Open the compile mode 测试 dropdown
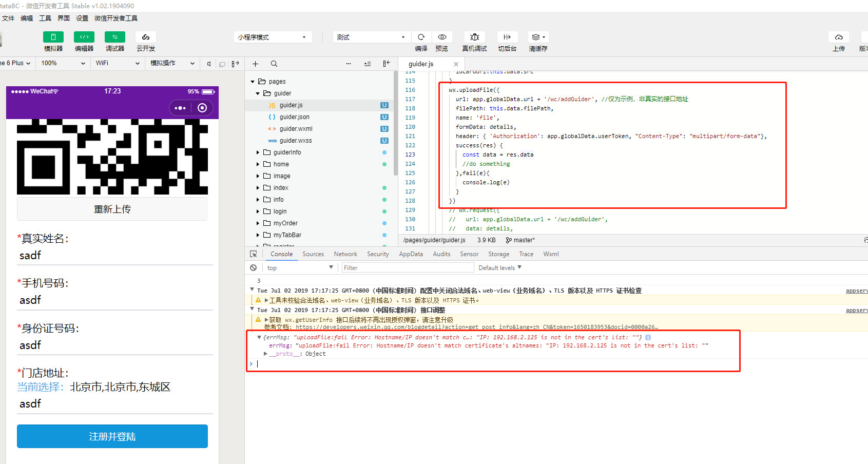 pos(372,37)
